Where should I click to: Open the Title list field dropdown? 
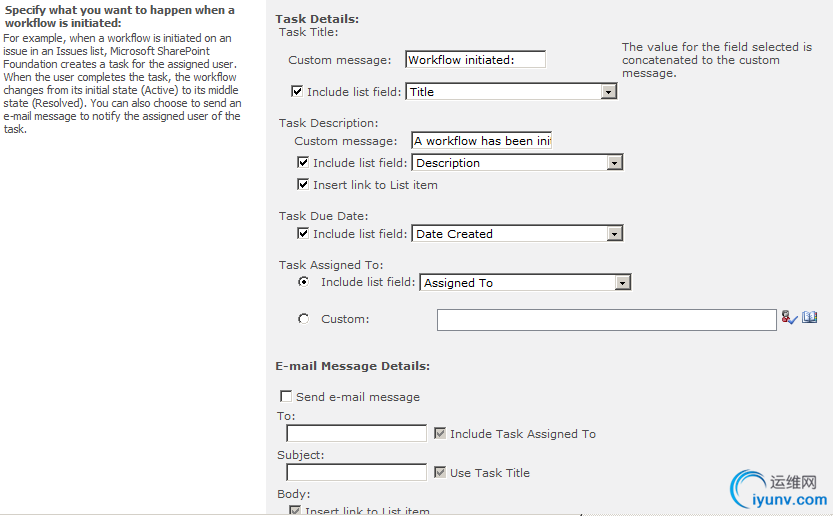click(608, 92)
